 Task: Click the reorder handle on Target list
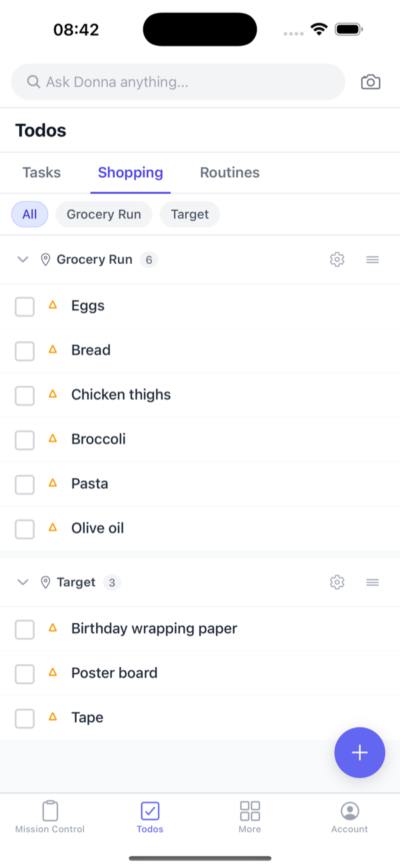click(372, 582)
